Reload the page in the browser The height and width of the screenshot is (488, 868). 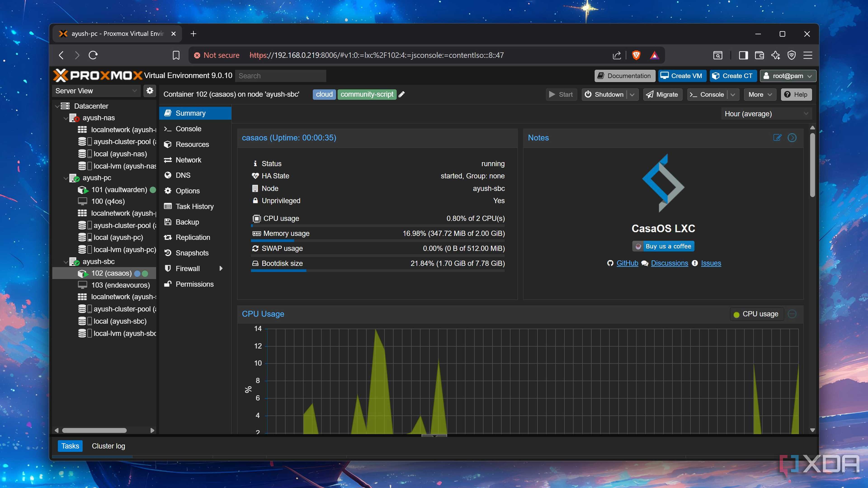pyautogui.click(x=93, y=55)
